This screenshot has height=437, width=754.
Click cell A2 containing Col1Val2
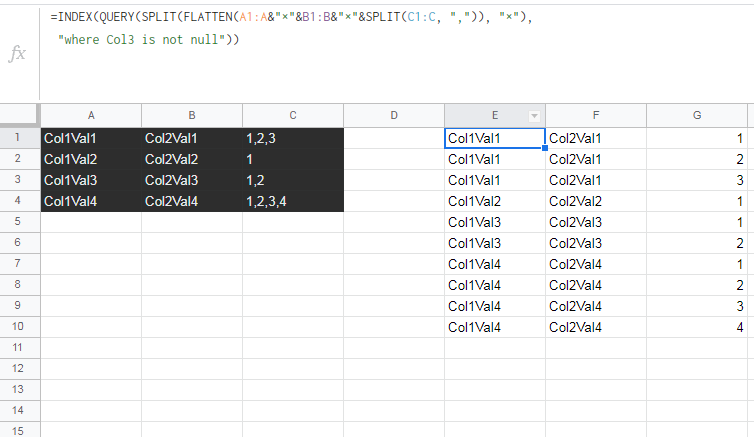(91, 159)
